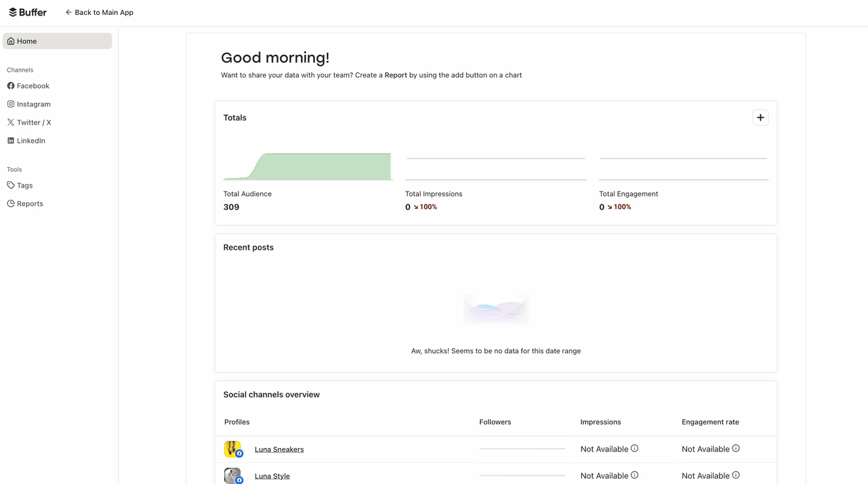Click Luna Style Engagement rate Not Available text
868x484 pixels.
705,476
